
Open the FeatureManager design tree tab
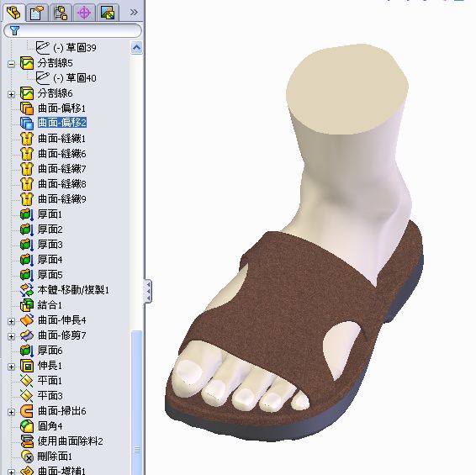coord(13,13)
